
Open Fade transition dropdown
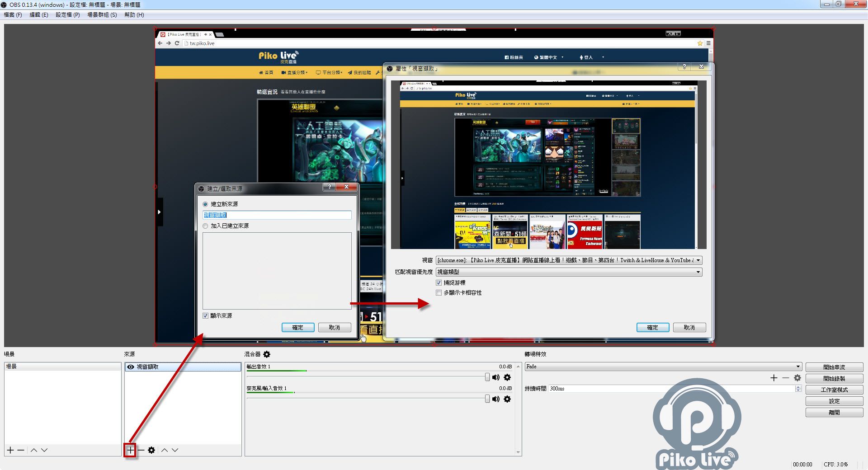click(x=663, y=367)
